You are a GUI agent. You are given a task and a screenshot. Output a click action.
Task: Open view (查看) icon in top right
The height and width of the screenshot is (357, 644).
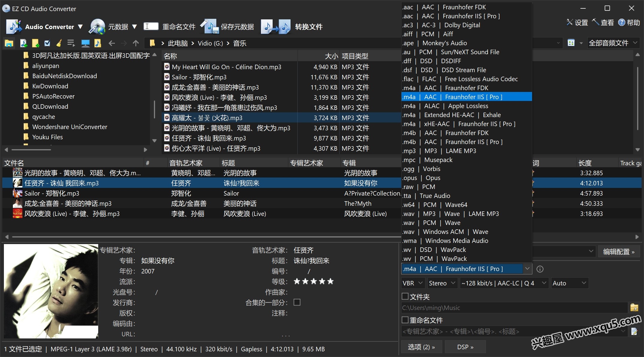595,22
